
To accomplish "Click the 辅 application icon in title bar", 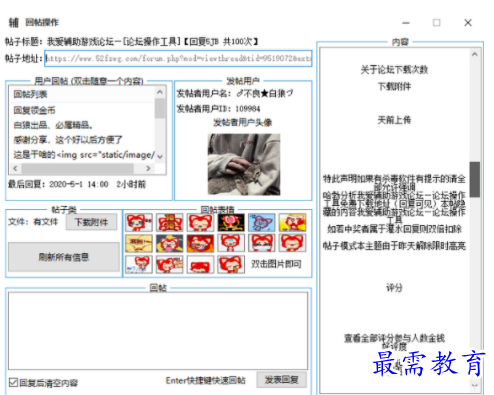I will (x=14, y=22).
